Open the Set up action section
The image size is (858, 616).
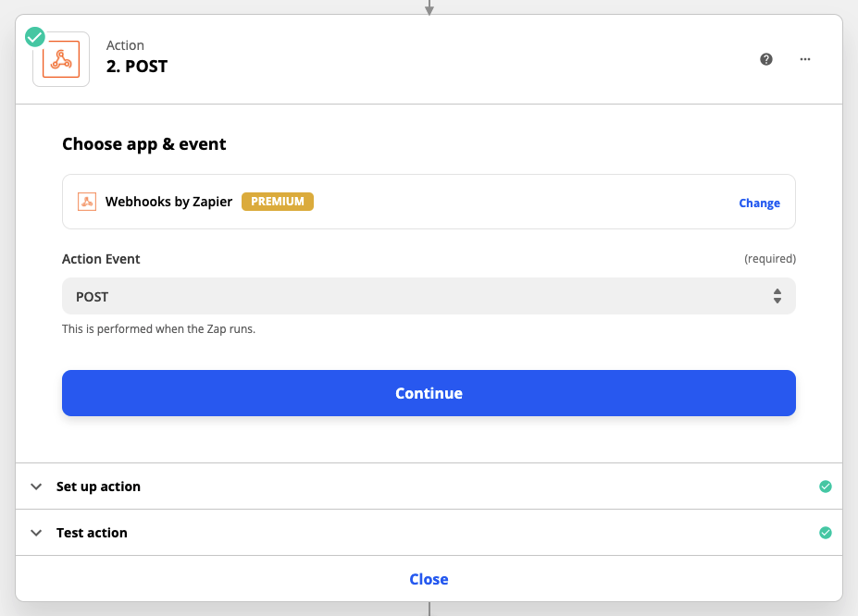(429, 487)
